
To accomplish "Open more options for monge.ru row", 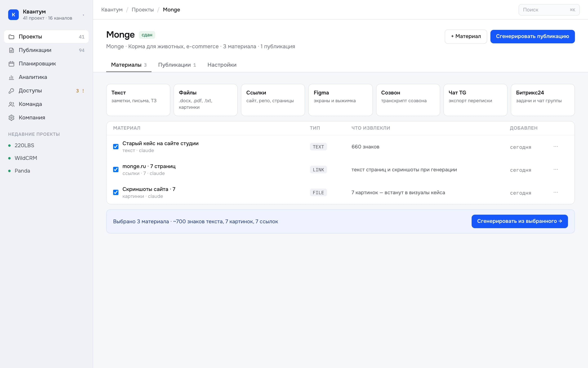I will (556, 169).
